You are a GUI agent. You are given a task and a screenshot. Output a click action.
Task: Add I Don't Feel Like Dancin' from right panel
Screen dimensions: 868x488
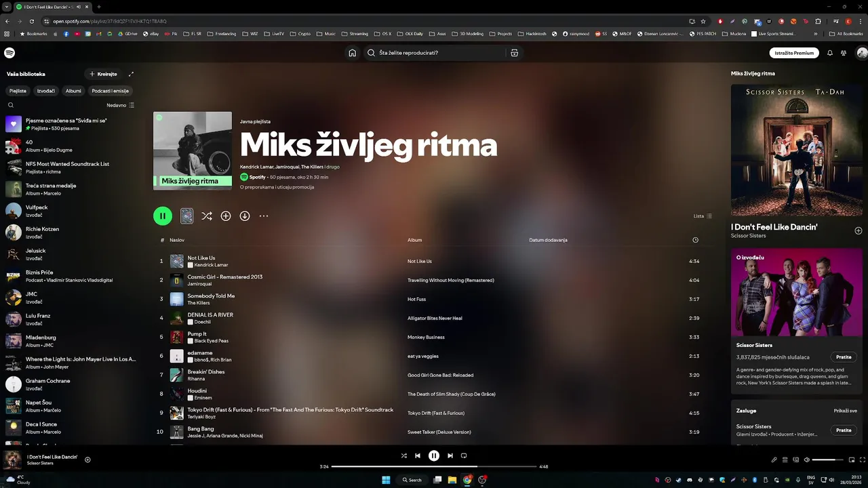pos(858,230)
